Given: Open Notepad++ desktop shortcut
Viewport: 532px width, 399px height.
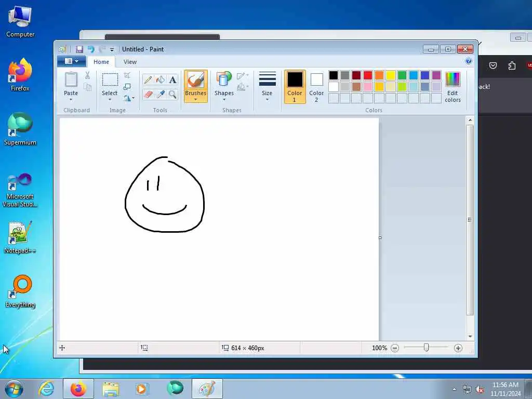Looking at the screenshot, I should (20, 237).
